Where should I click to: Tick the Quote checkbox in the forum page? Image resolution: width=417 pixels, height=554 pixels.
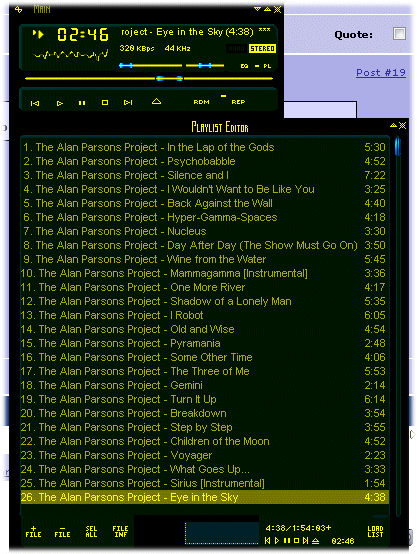399,34
